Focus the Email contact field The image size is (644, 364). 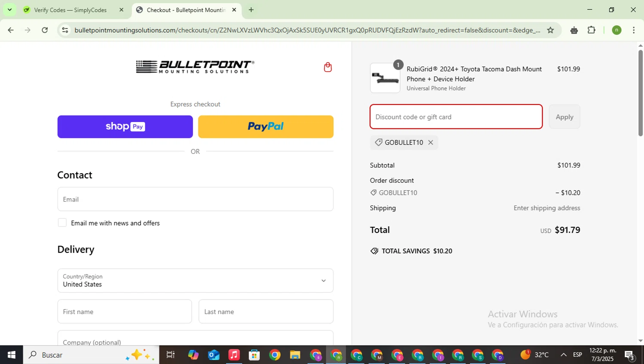tap(195, 199)
